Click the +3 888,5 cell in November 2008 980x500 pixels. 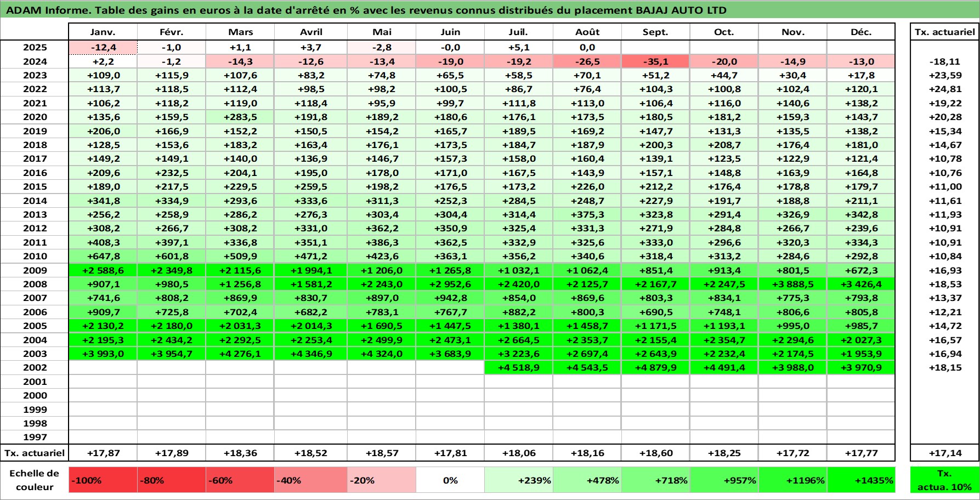793,284
